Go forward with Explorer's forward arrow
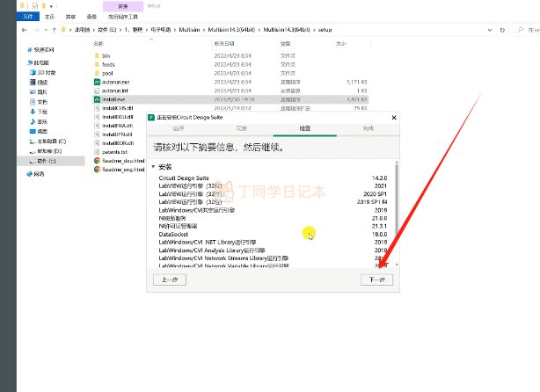Image resolution: width=540 pixels, height=392 pixels. (36, 30)
